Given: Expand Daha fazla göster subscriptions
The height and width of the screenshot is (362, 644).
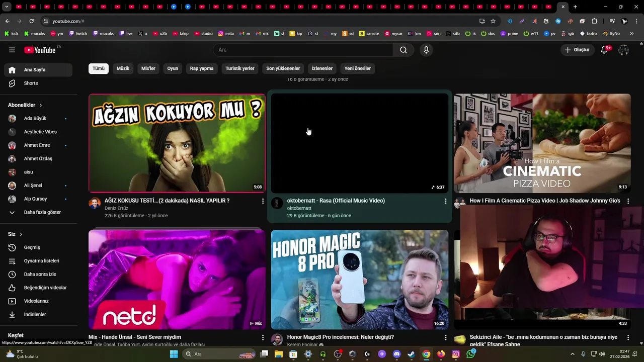Looking at the screenshot, I should coord(38,212).
